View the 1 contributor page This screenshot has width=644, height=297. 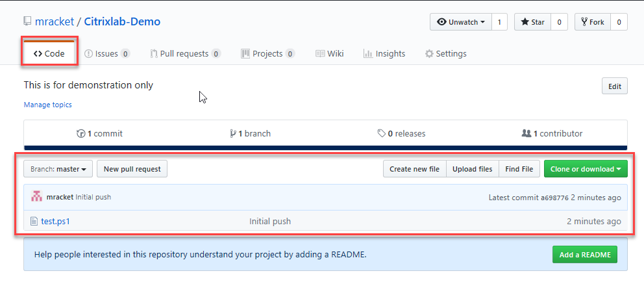552,134
